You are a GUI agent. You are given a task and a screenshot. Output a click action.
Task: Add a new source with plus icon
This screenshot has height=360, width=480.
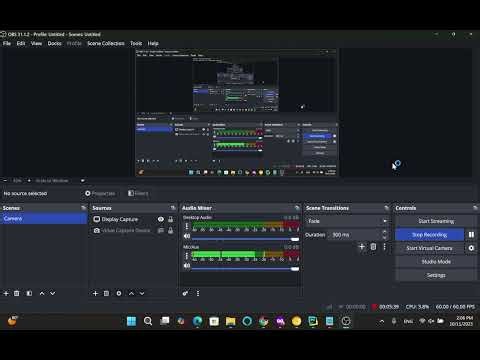(95, 293)
